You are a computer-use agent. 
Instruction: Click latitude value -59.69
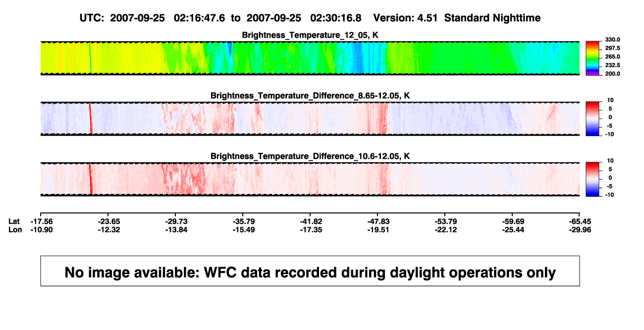[x=513, y=221]
